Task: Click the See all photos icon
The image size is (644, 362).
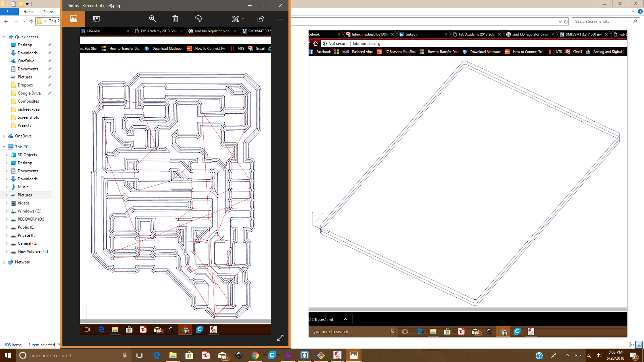Action: [74, 19]
